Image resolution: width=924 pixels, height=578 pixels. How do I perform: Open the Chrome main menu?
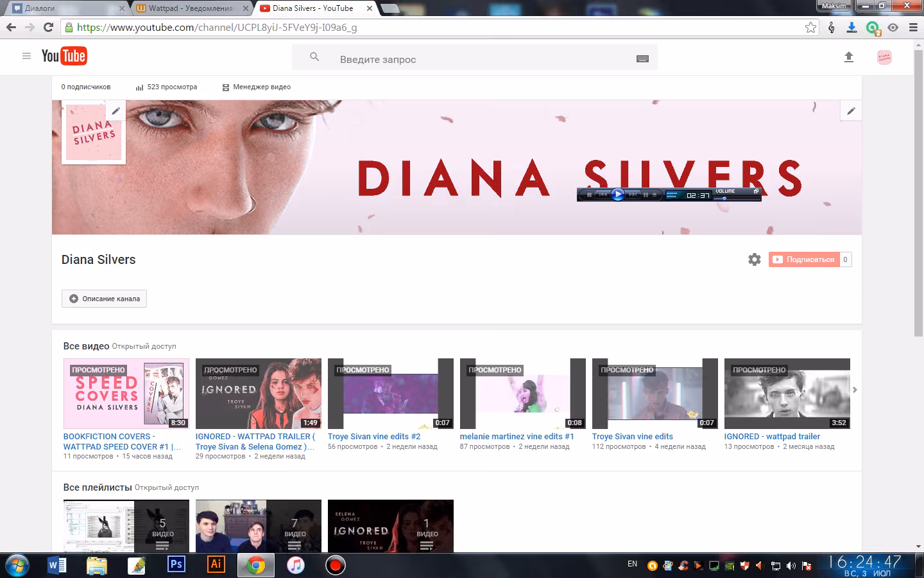coord(913,28)
